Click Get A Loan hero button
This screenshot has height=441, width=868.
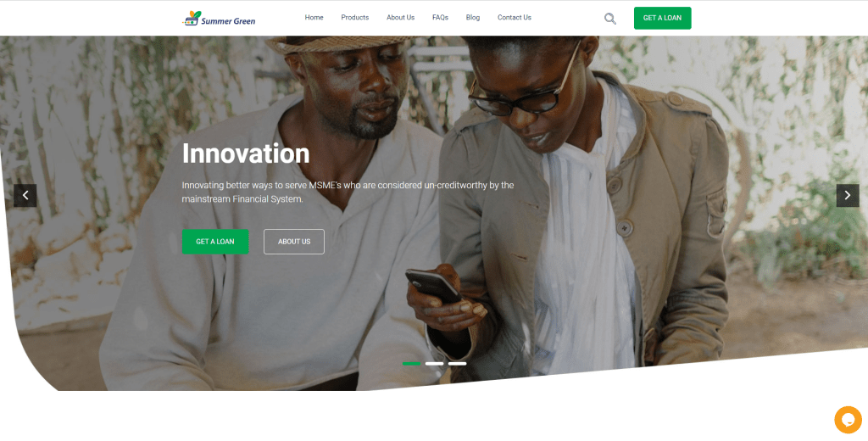215,242
